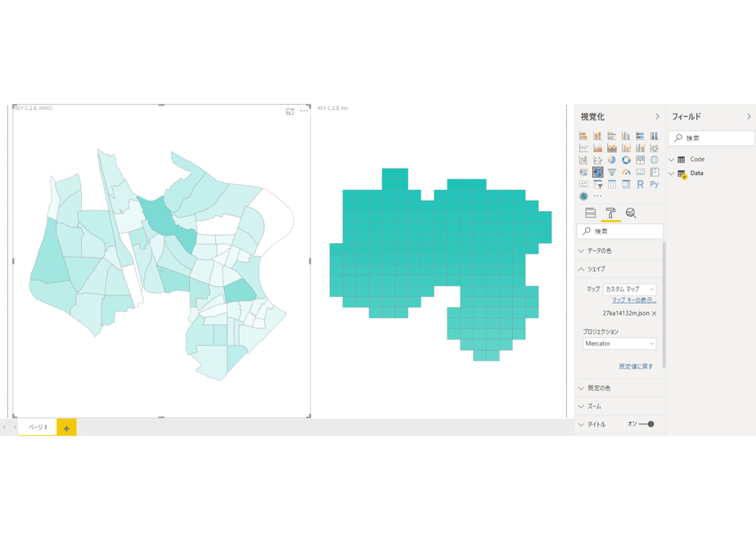
Task: Select the stacked column chart visual
Action: (597, 136)
